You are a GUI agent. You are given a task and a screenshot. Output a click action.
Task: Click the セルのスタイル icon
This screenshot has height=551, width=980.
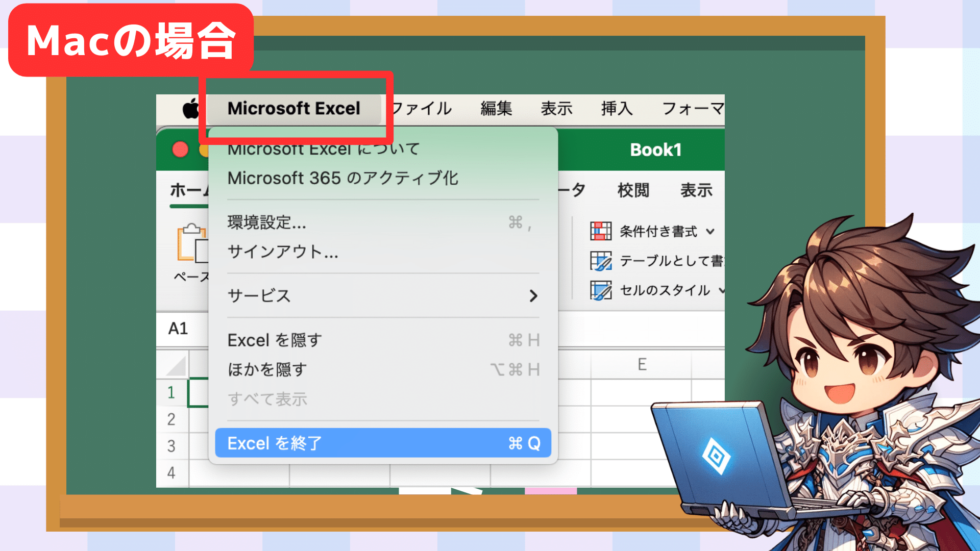(x=601, y=290)
